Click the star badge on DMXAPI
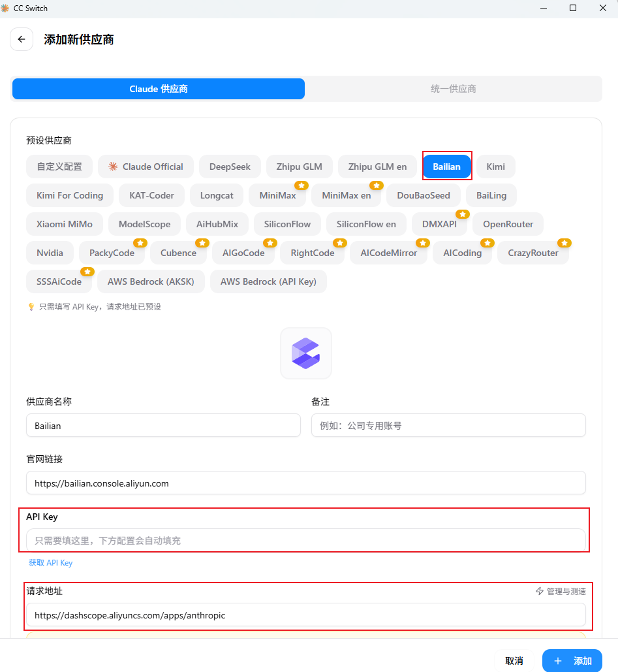 [x=463, y=214]
